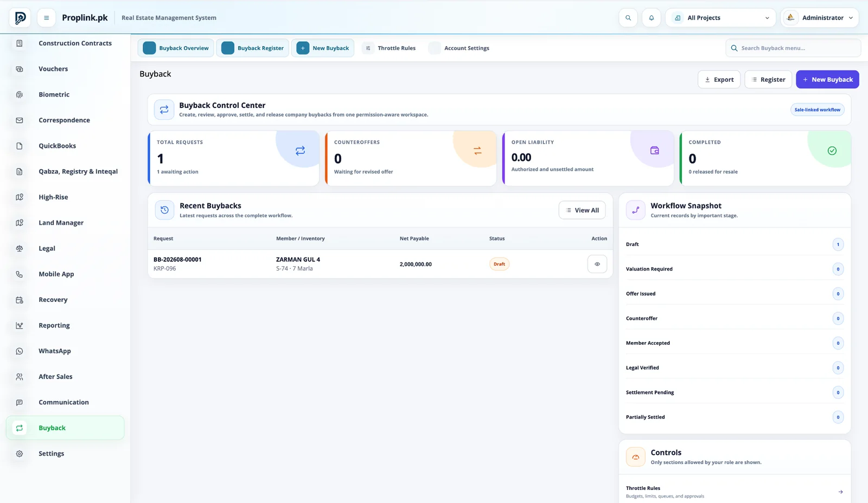868x503 pixels.
Task: Click the Status column header
Action: [x=497, y=238]
